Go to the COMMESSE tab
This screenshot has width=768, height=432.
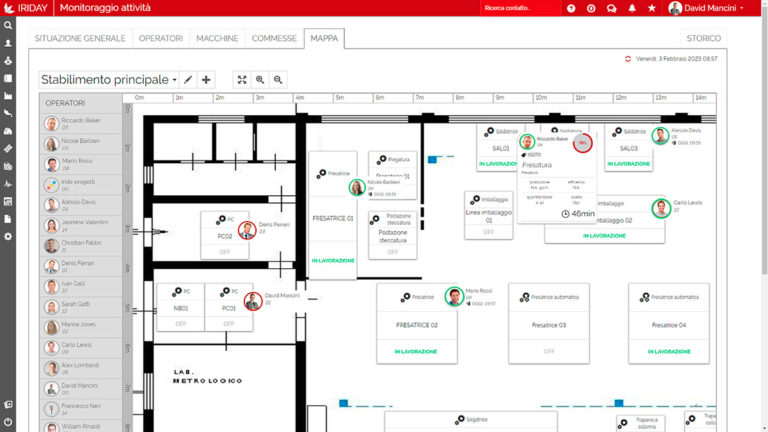point(274,38)
